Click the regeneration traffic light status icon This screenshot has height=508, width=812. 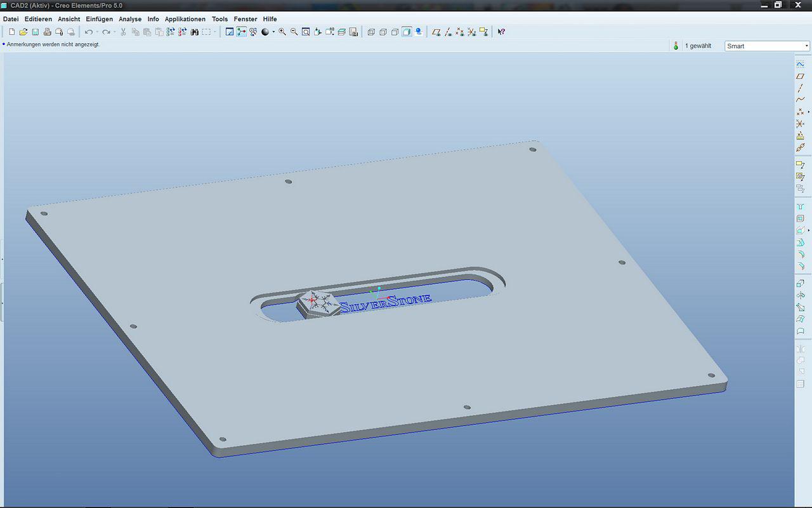[676, 46]
